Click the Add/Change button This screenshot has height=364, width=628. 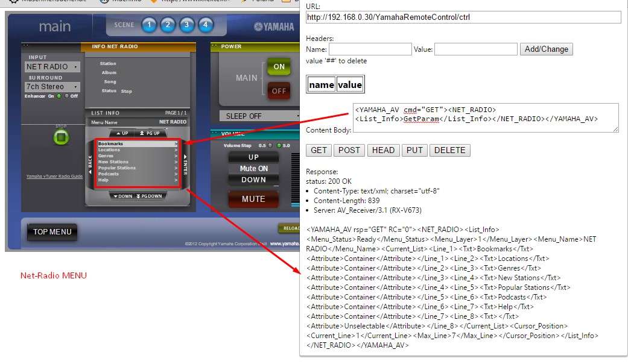click(x=547, y=49)
